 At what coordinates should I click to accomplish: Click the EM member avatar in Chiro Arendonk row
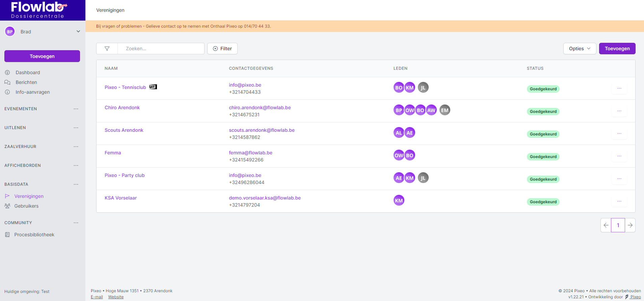(x=445, y=110)
